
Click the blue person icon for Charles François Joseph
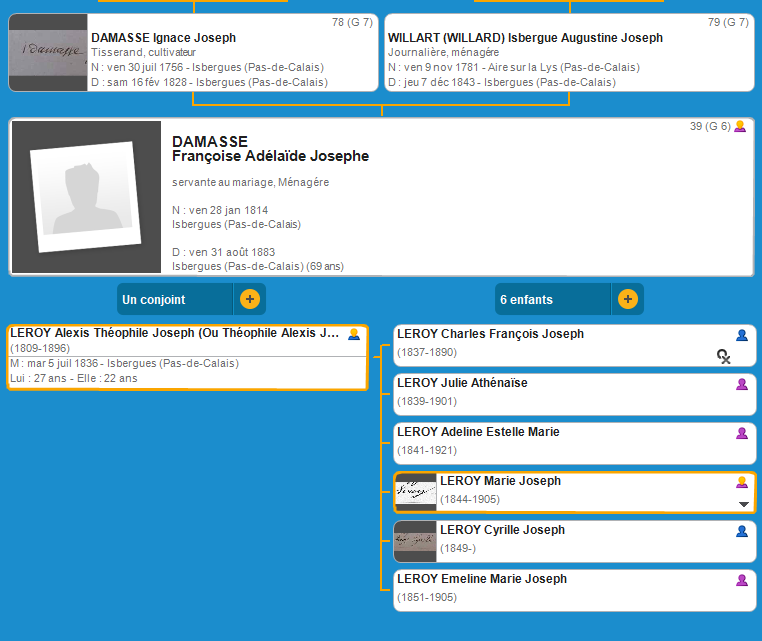[x=742, y=335]
